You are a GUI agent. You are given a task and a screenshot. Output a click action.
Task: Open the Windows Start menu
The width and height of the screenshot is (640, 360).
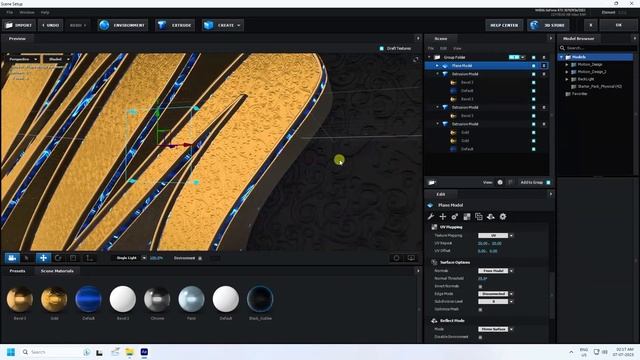click(11, 352)
